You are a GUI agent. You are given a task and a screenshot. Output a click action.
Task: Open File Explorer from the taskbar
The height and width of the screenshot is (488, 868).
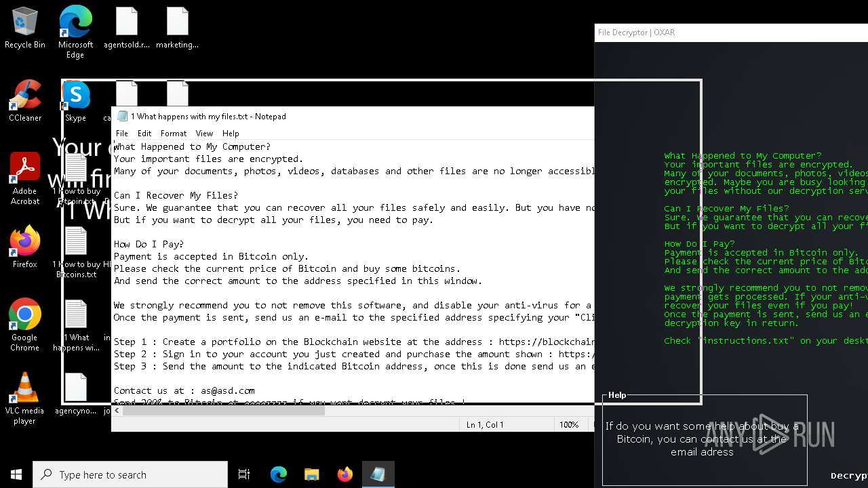coord(311,474)
